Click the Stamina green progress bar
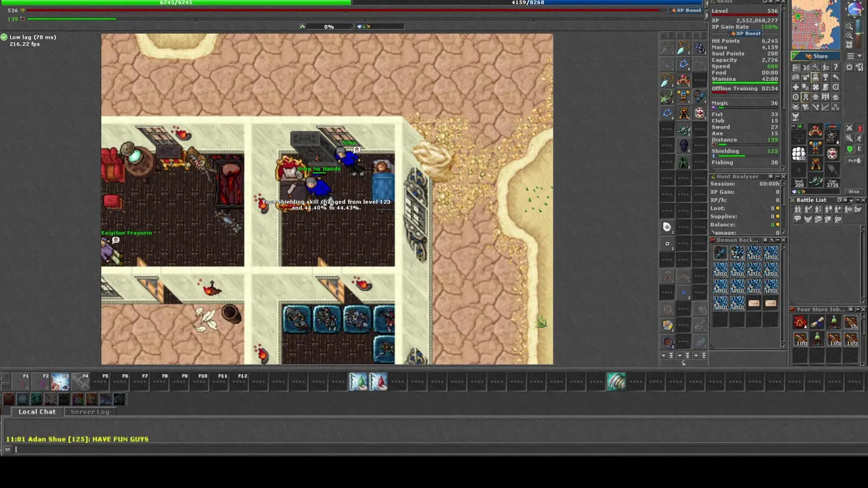Screen dimensions: 868x488 coord(745,83)
